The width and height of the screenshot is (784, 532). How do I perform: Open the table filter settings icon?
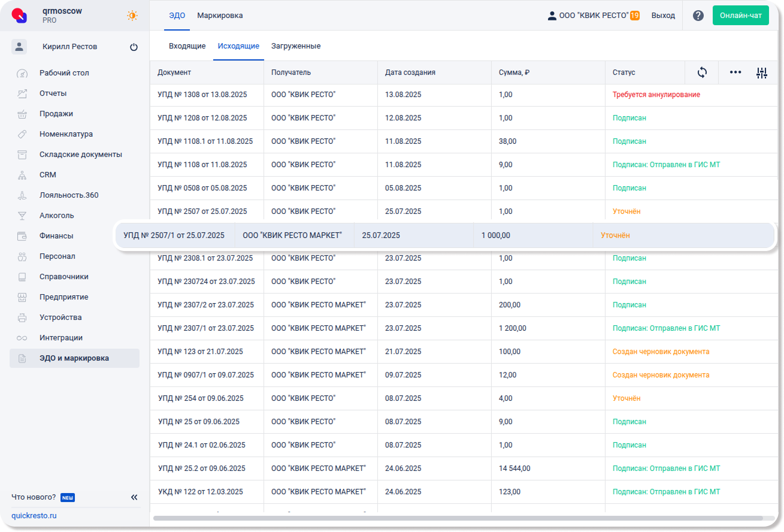click(762, 73)
